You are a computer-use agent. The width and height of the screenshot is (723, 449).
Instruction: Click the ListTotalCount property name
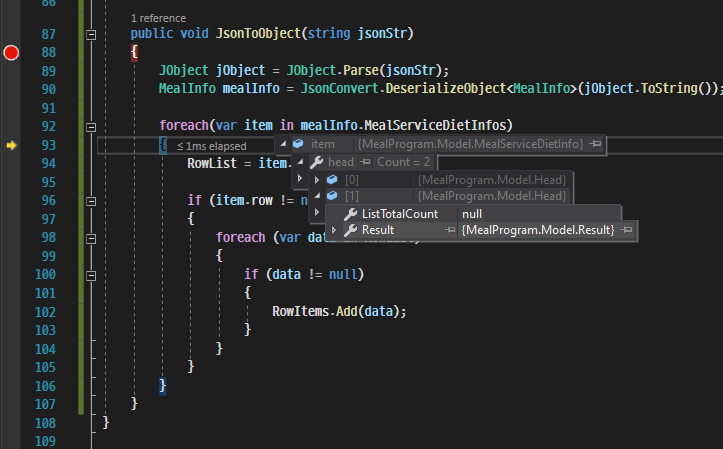(x=400, y=214)
